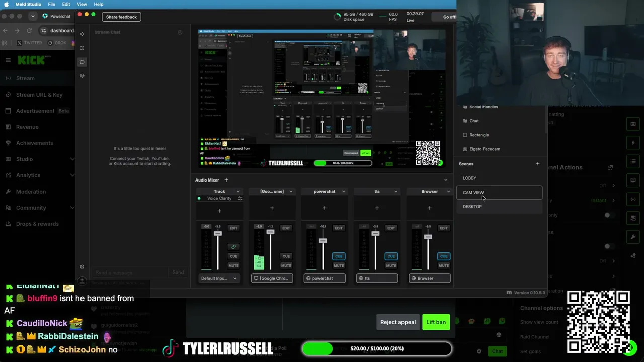Disable CUE on the tts channel
This screenshot has height=362, width=644.
pyautogui.click(x=391, y=256)
